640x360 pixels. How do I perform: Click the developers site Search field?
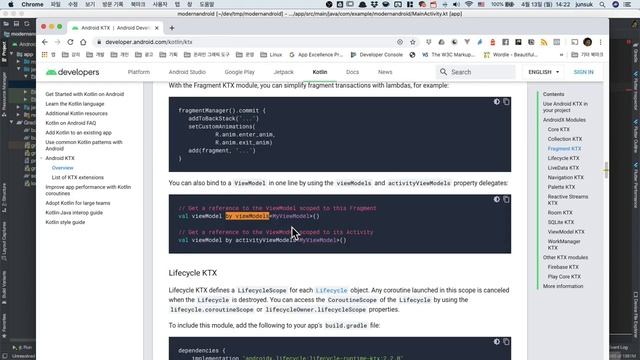pos(476,72)
